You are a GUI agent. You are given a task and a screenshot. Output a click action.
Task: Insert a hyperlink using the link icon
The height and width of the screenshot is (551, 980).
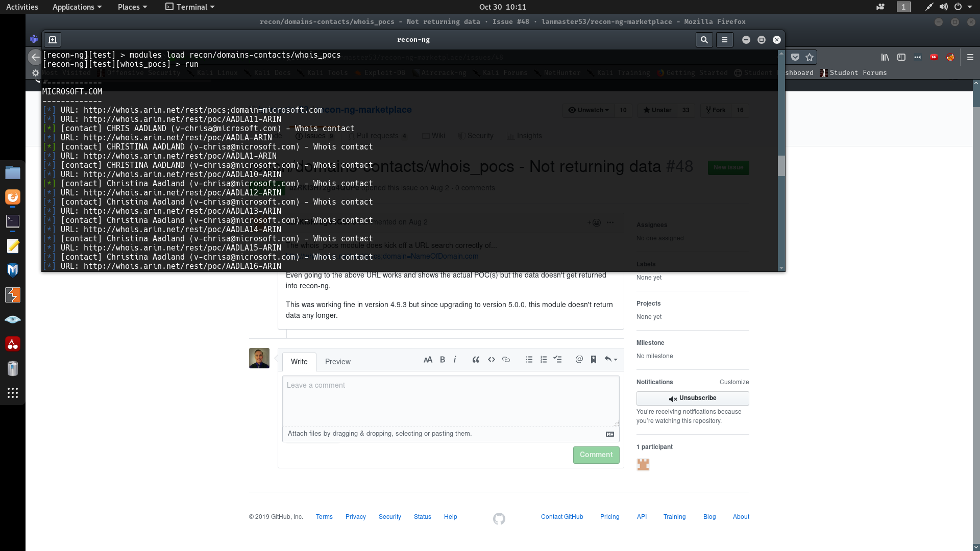[506, 360]
